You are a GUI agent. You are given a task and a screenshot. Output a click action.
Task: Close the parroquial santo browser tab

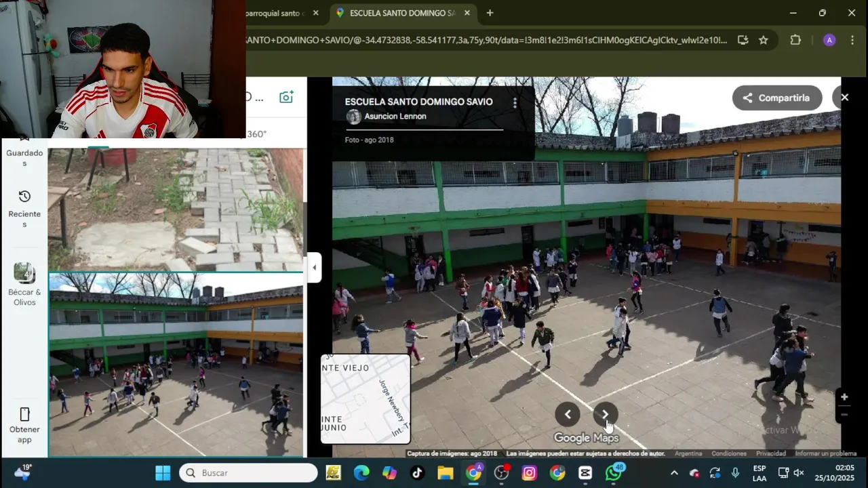315,13
